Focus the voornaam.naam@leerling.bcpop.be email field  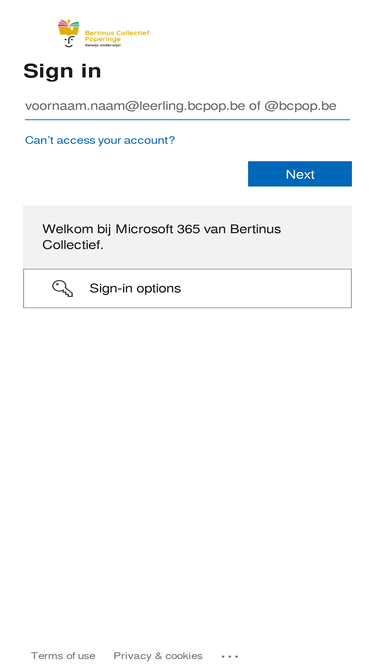(187, 106)
